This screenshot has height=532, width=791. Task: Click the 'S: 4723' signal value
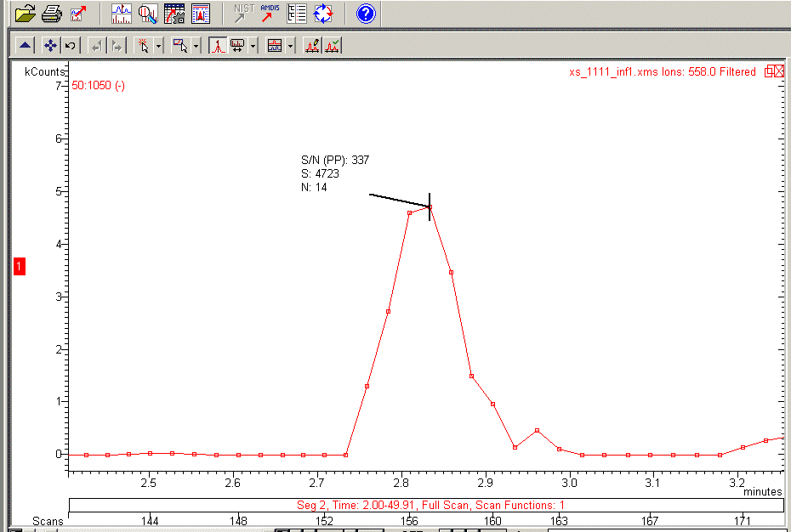point(320,173)
